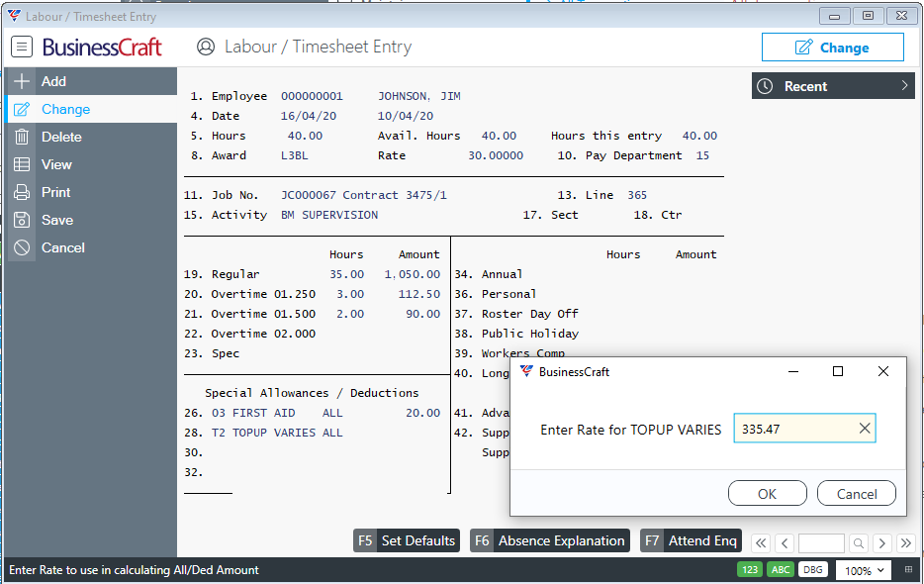Click Regular amount 1,050.00
Image resolution: width=924 pixels, height=584 pixels.
coord(412,274)
